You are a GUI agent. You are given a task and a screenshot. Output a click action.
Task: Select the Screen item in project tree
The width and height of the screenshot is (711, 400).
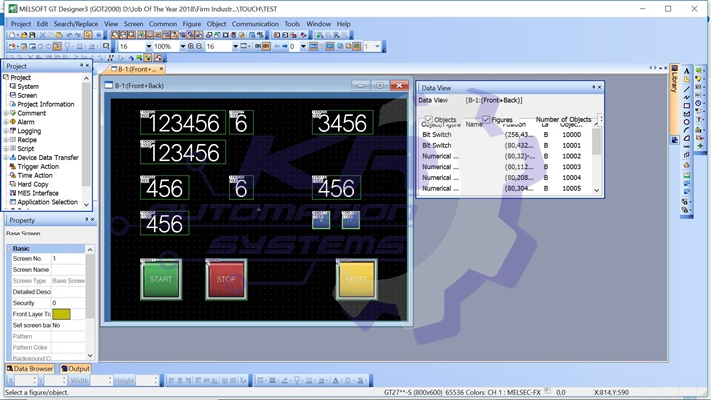tap(27, 95)
